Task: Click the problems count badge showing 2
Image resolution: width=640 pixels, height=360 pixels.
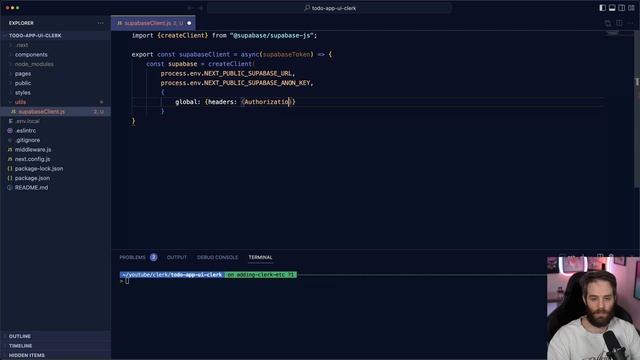Action: [x=153, y=257]
